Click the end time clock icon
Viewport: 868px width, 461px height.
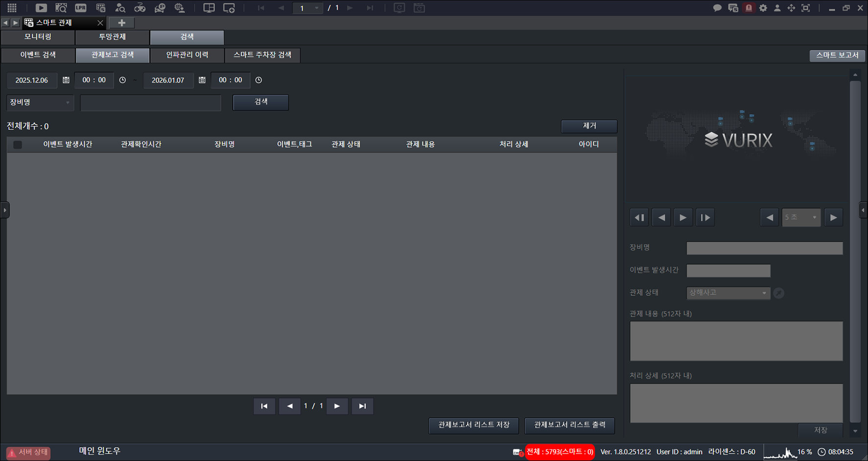[x=259, y=80]
